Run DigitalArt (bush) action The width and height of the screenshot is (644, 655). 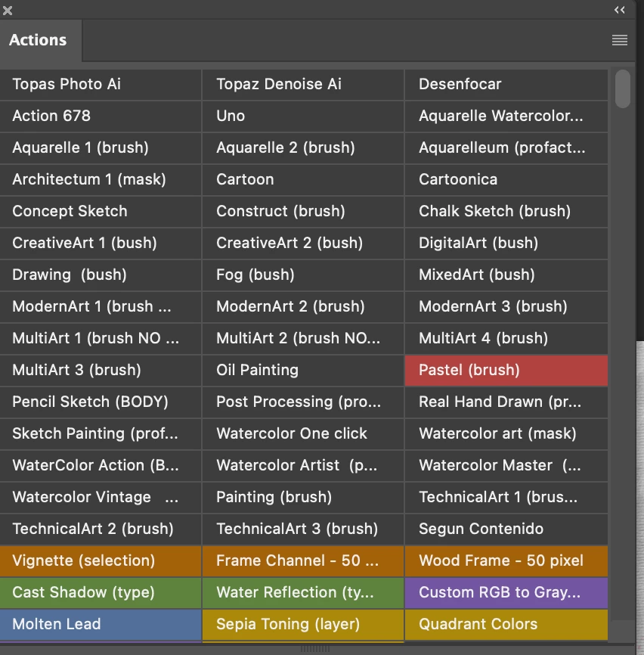tap(506, 243)
